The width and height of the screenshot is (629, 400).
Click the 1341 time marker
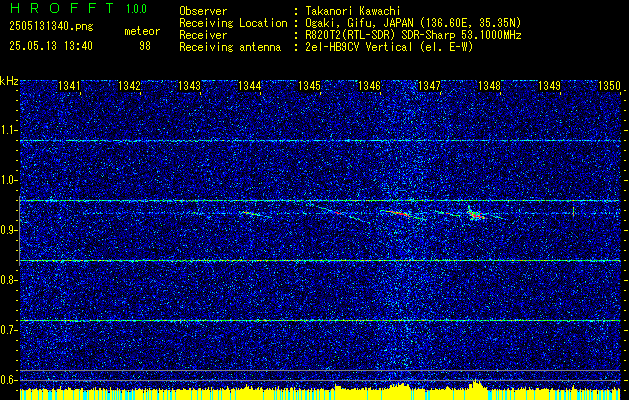tap(69, 86)
